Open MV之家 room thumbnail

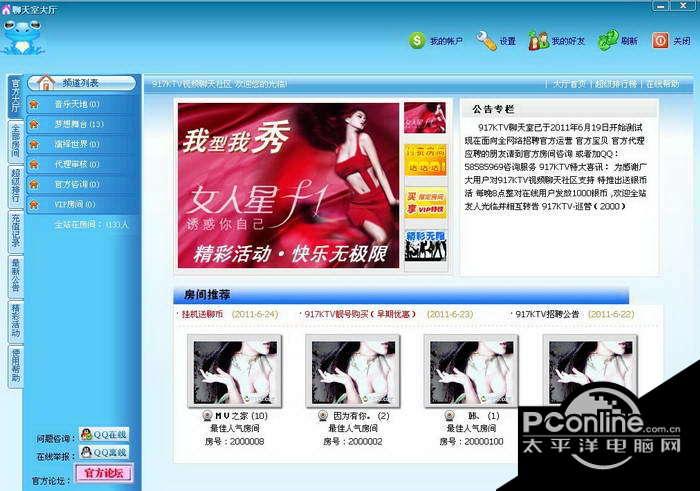[235, 371]
